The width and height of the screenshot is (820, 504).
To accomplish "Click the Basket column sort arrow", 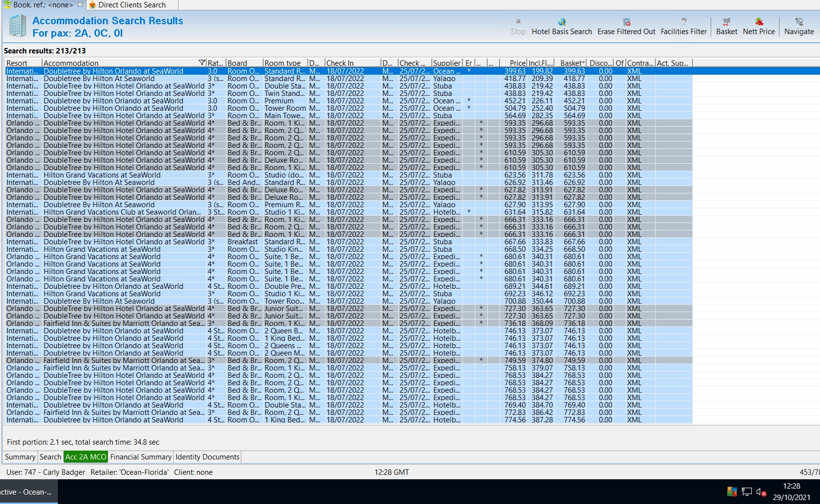I will (584, 63).
